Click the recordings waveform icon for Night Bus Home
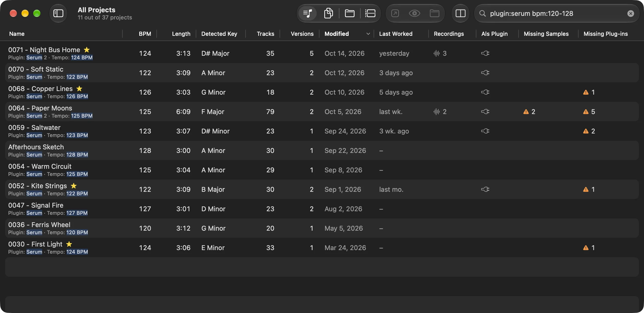 (436, 53)
